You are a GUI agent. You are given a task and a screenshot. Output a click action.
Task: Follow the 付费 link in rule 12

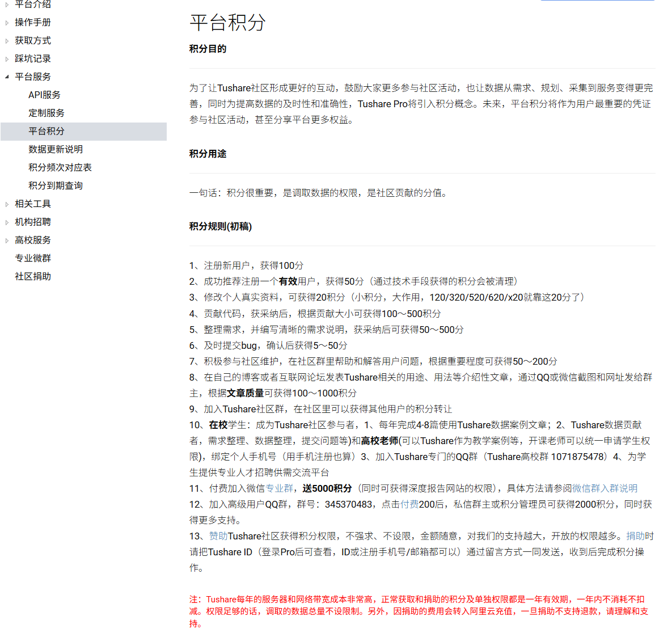pyautogui.click(x=409, y=504)
